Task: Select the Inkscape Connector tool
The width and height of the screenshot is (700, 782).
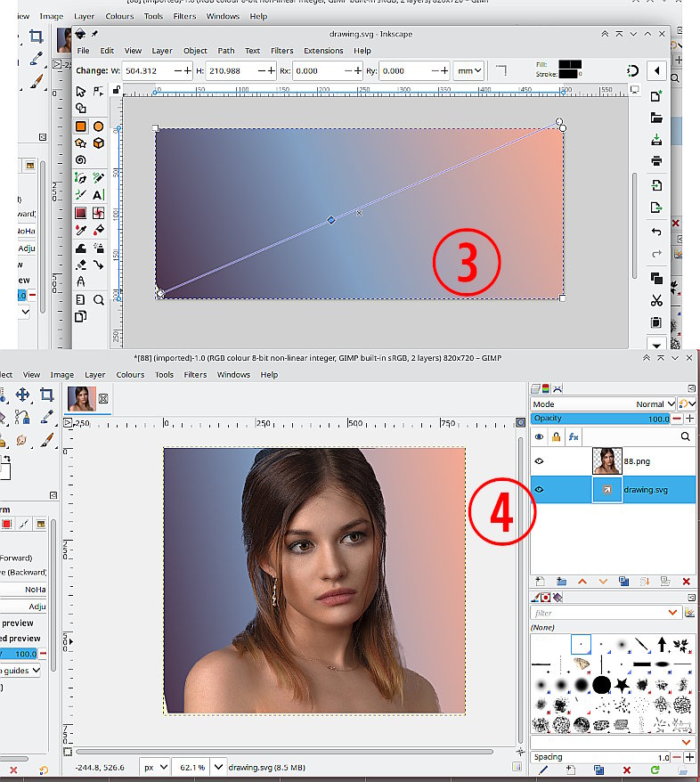Action: 98,265
